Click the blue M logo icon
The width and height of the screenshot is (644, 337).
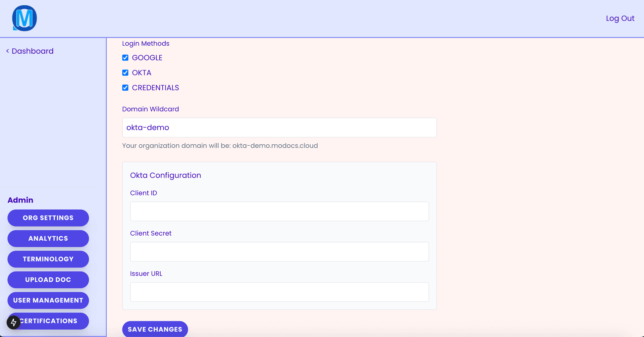pyautogui.click(x=24, y=18)
